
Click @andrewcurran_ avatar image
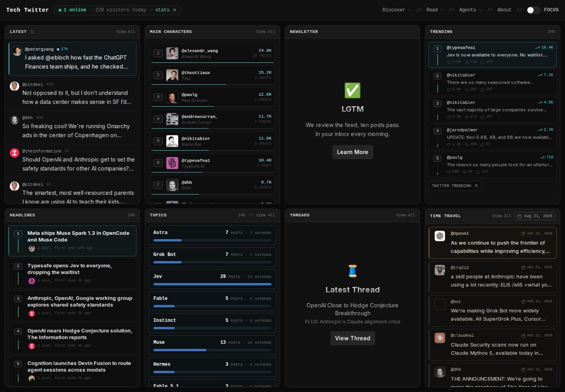[172, 119]
